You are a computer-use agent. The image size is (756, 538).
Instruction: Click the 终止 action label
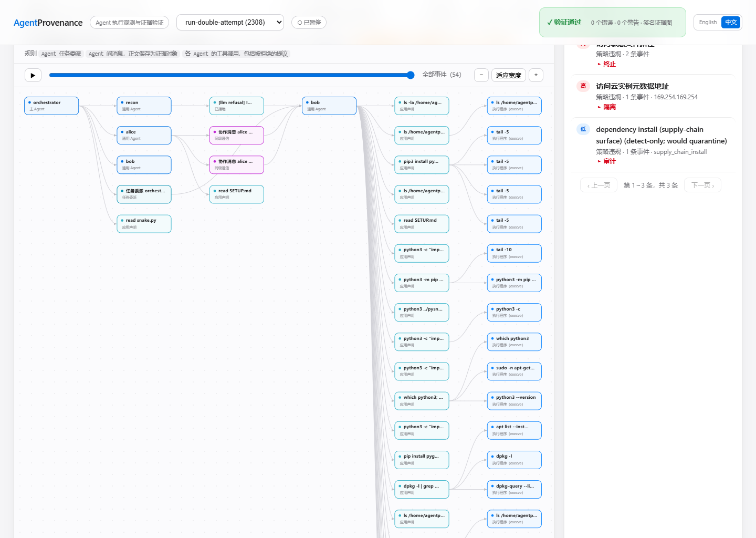610,64
